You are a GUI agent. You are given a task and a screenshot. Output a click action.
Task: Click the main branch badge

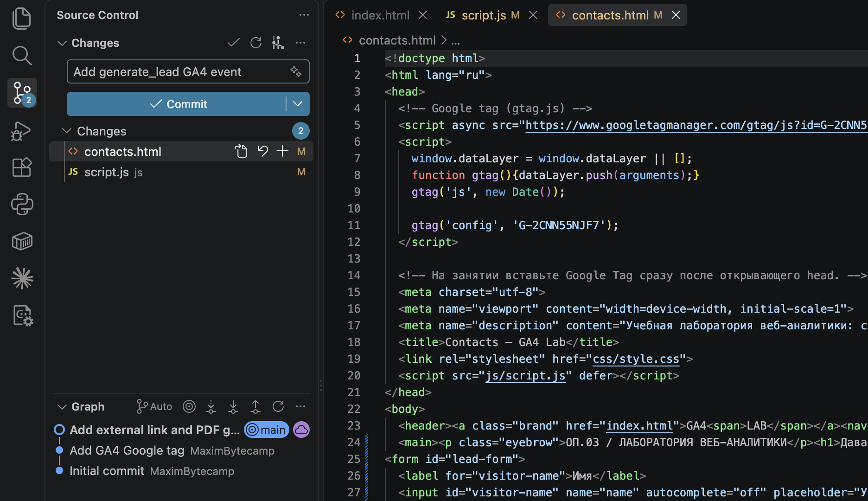click(267, 430)
